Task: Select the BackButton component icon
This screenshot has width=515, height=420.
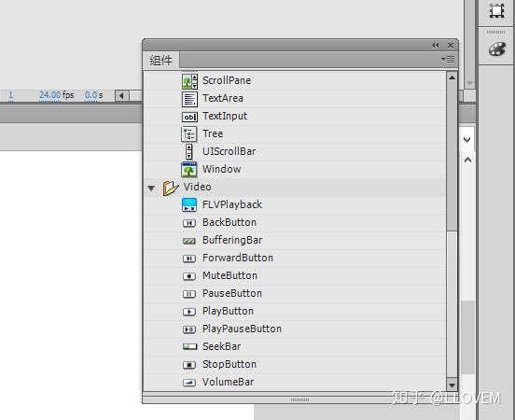Action: point(189,223)
